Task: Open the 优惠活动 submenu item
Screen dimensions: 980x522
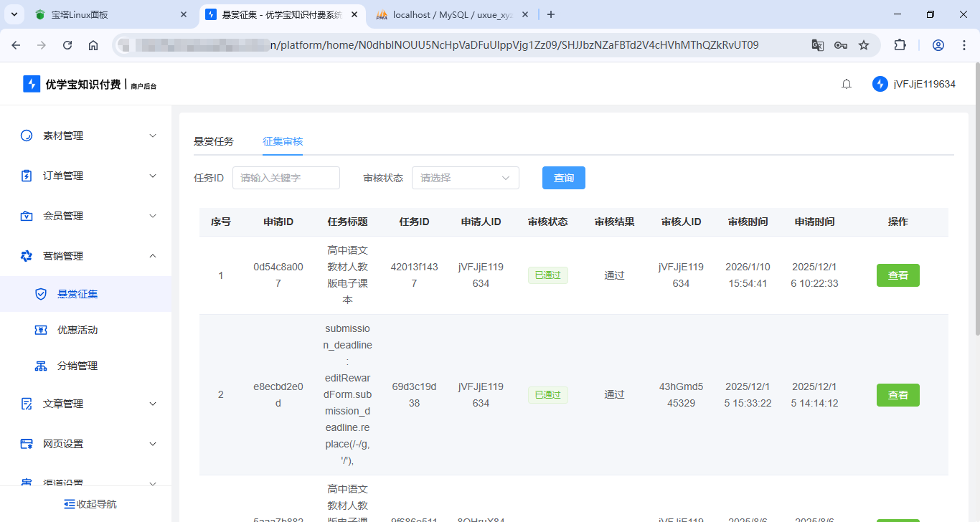Action: pos(77,330)
